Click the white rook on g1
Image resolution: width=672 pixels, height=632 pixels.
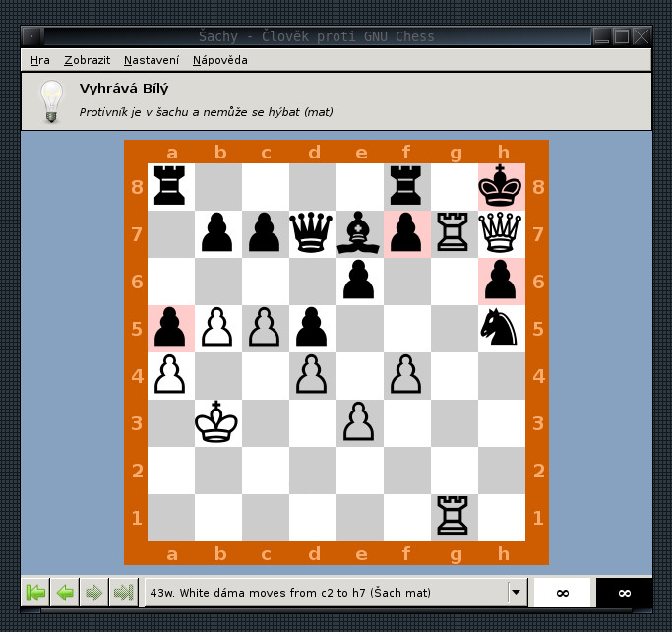tap(455, 518)
